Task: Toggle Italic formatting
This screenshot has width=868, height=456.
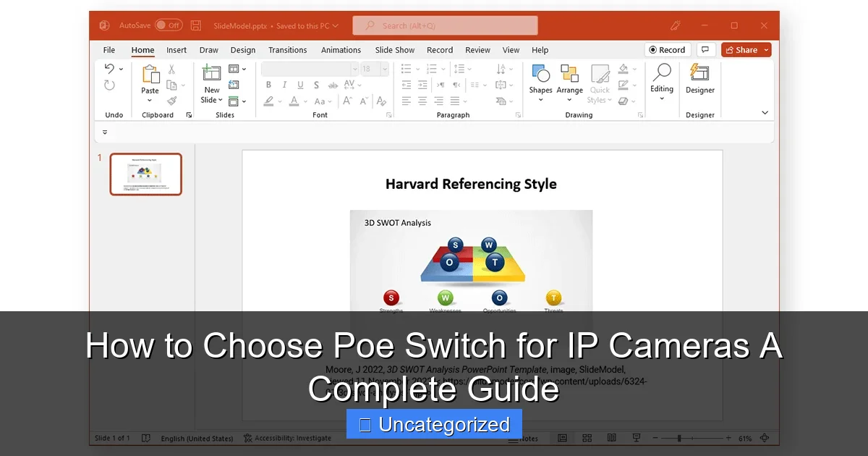Action: pyautogui.click(x=284, y=85)
